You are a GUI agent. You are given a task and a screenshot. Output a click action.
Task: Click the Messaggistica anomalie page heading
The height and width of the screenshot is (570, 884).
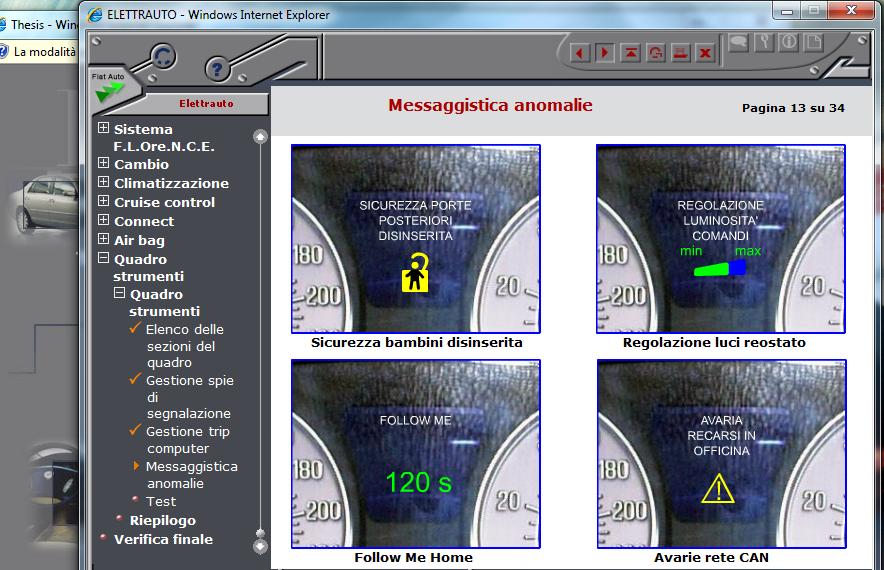(x=490, y=105)
